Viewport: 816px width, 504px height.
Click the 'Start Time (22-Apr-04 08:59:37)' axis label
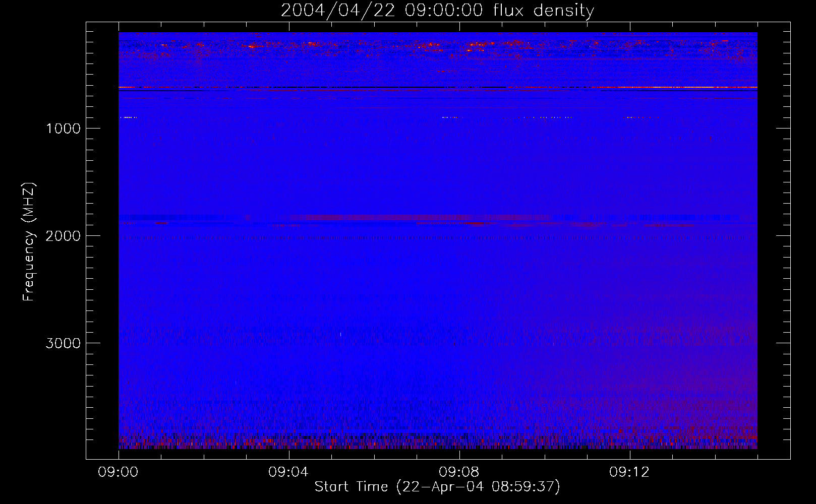(x=437, y=487)
